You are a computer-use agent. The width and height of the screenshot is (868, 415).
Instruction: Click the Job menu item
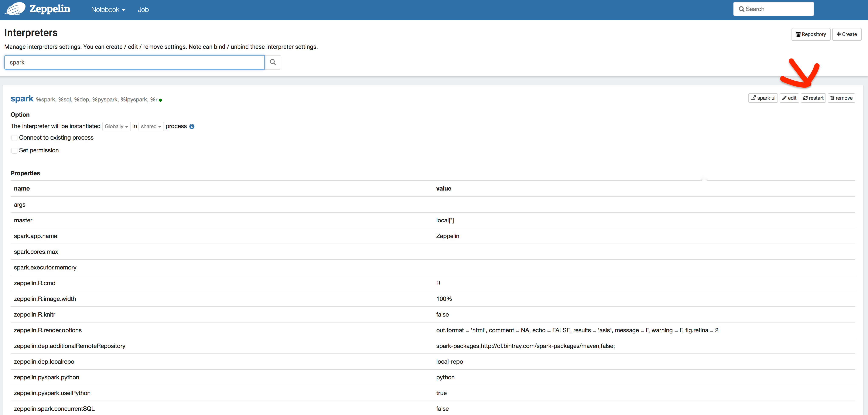coord(143,9)
